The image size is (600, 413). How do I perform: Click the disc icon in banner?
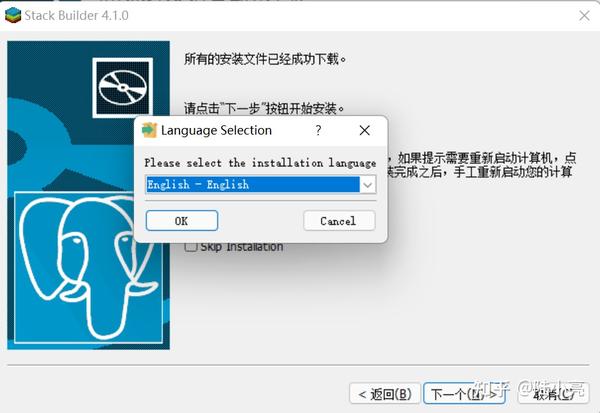(x=123, y=88)
